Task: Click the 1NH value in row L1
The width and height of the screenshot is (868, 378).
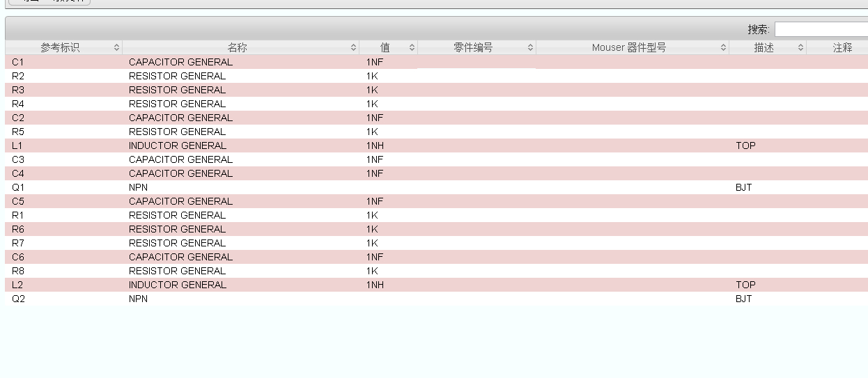Action: pos(375,145)
